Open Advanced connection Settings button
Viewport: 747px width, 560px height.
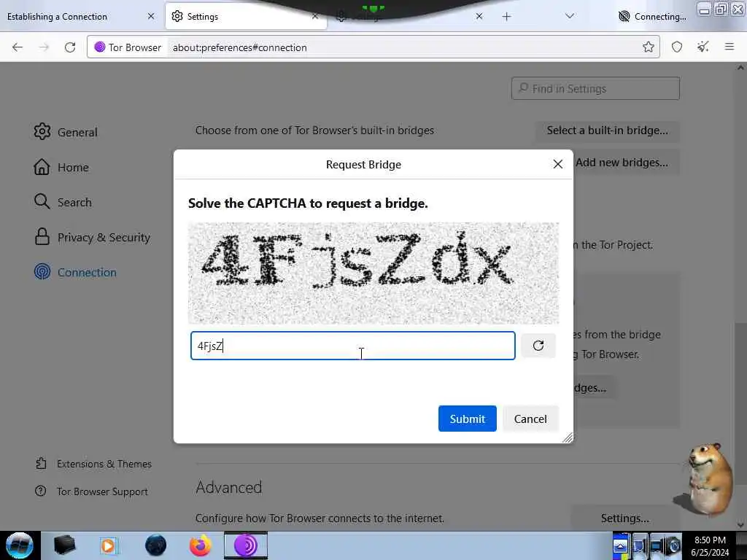click(x=625, y=518)
